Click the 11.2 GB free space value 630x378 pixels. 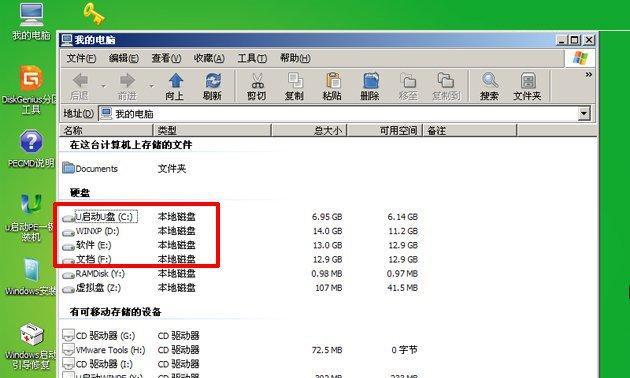coord(403,231)
